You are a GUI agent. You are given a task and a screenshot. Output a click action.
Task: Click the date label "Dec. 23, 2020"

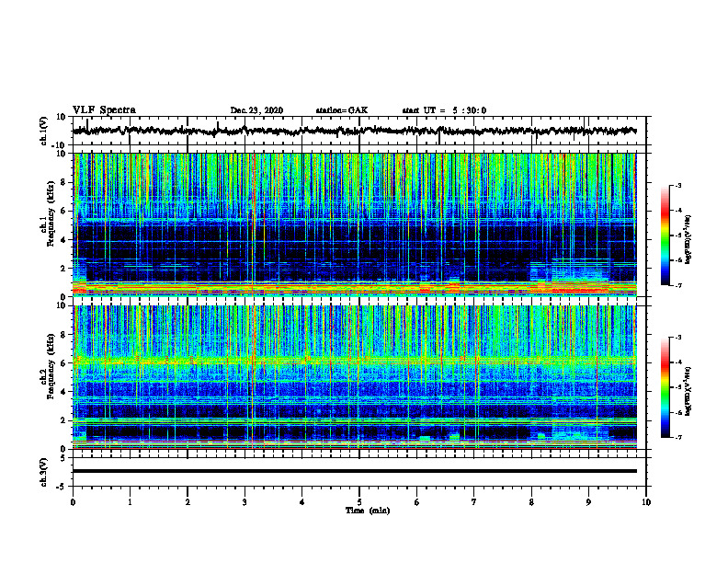click(x=256, y=110)
